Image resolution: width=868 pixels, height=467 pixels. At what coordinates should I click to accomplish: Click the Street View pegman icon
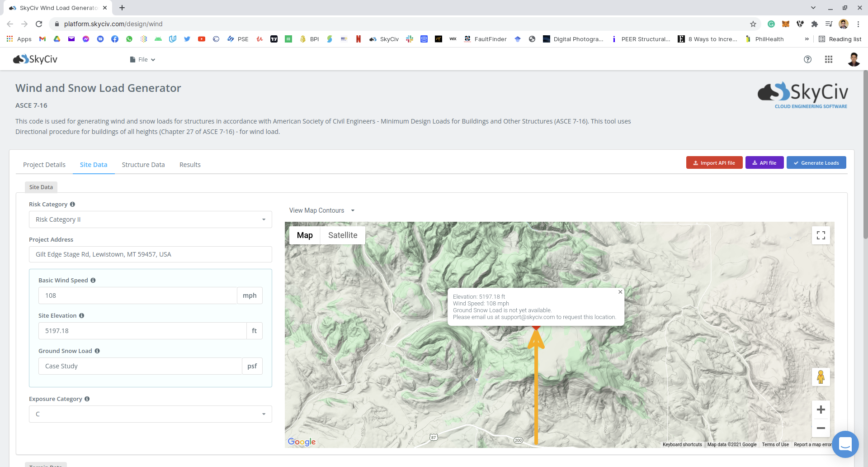point(821,376)
